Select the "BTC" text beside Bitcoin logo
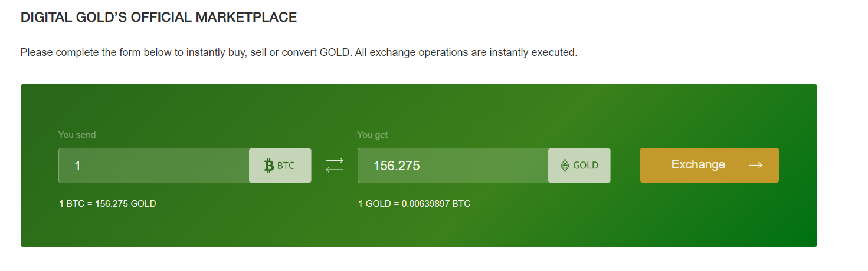The width and height of the screenshot is (868, 271). tap(286, 166)
